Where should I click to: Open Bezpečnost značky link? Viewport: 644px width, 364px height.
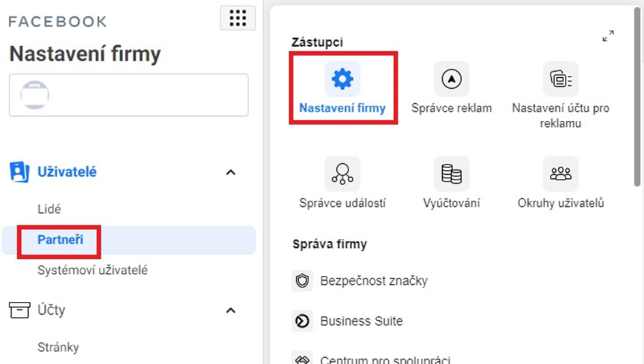click(x=374, y=281)
